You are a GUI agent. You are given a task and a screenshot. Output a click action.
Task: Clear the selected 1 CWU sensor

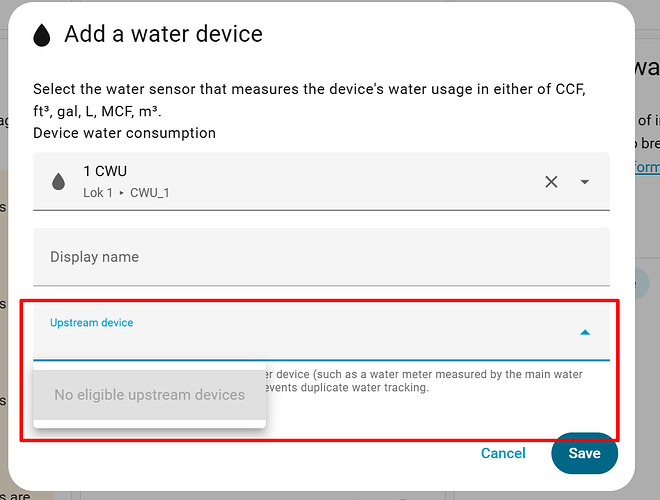pos(551,182)
